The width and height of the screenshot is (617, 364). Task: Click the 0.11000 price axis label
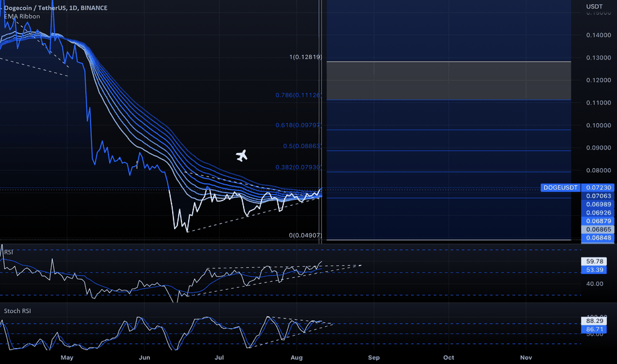point(598,103)
